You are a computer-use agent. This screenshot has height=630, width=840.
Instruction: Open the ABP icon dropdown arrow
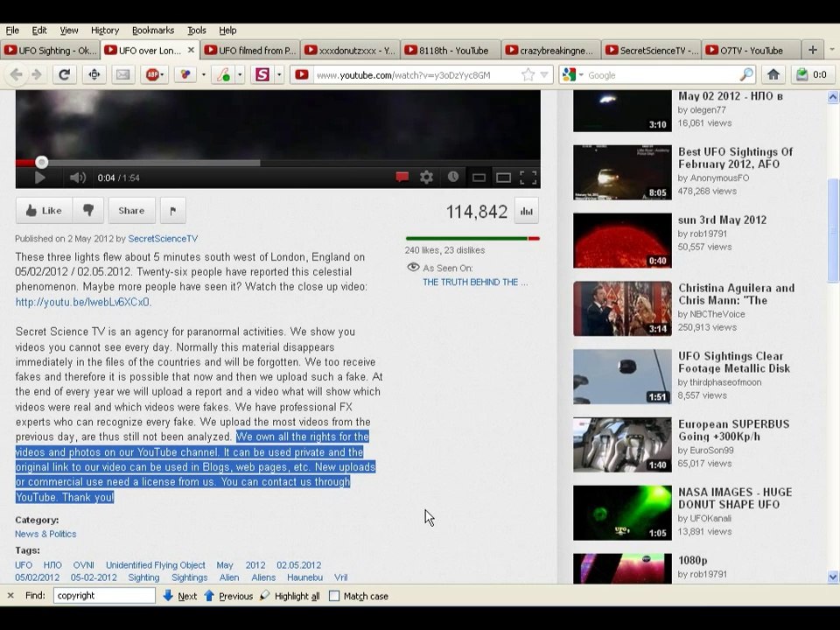[163, 75]
